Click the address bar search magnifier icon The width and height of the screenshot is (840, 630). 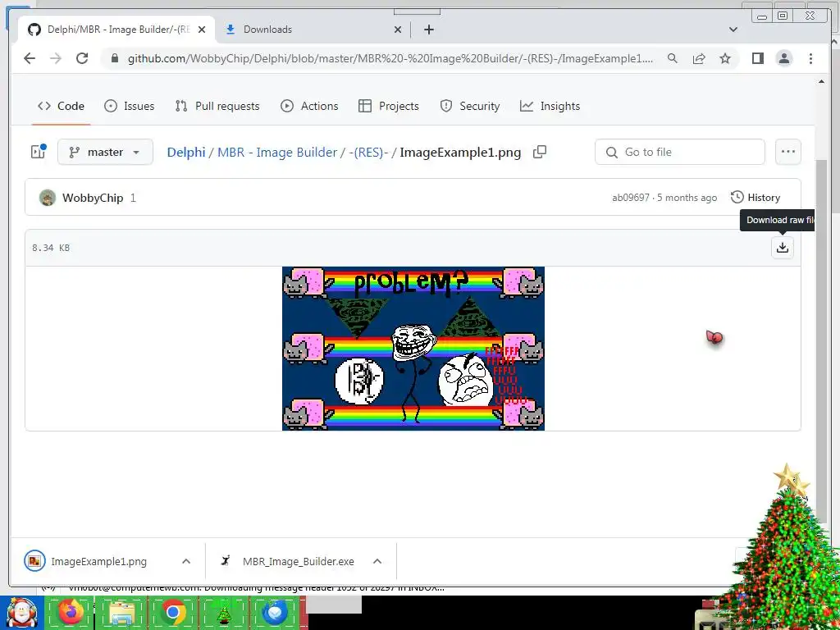pos(673,58)
